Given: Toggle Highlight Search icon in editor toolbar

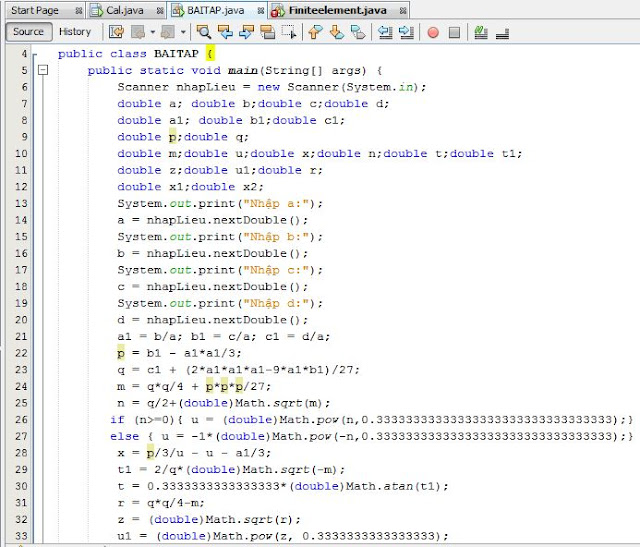Looking at the screenshot, I should (x=267, y=32).
